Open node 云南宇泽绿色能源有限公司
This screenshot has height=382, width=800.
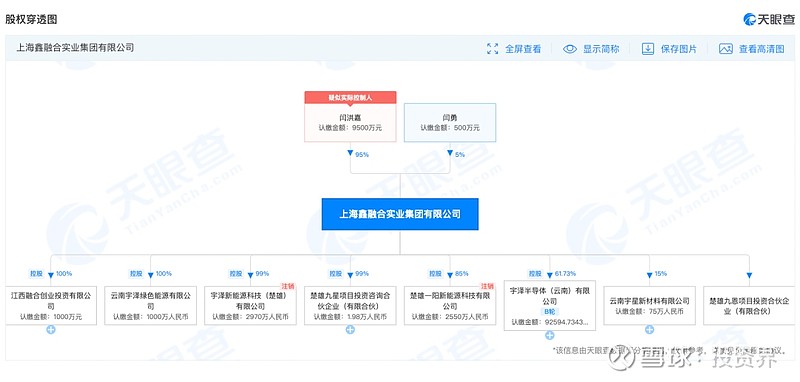tap(151, 305)
